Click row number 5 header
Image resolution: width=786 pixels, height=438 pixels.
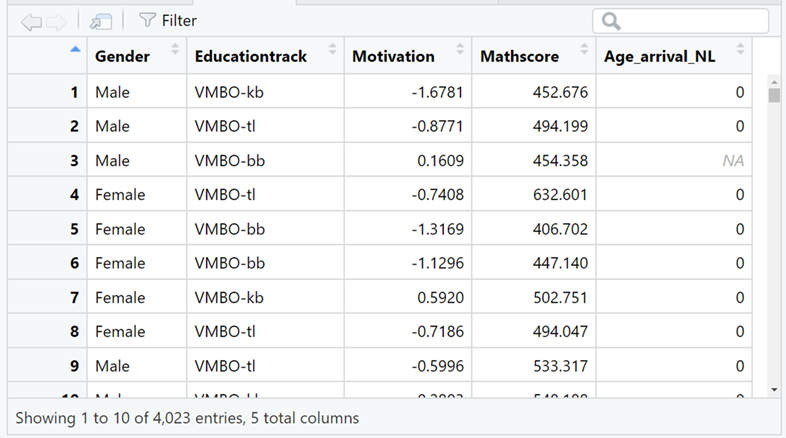(74, 229)
